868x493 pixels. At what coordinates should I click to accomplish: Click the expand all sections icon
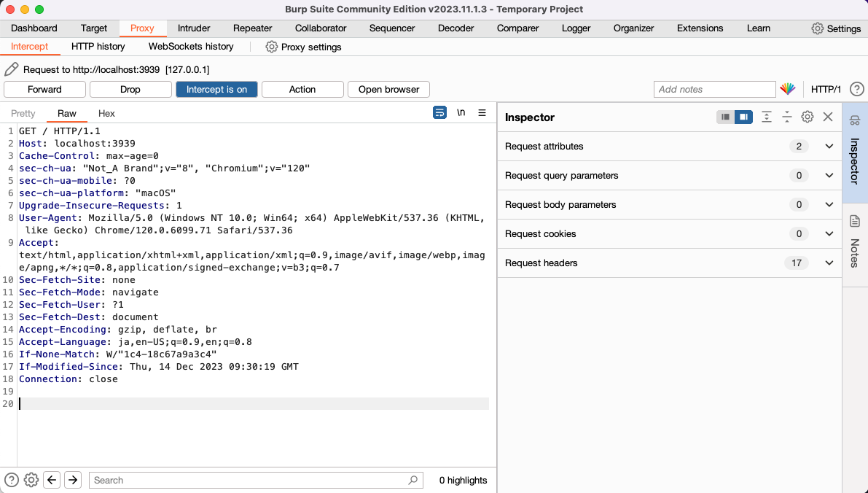coord(766,117)
